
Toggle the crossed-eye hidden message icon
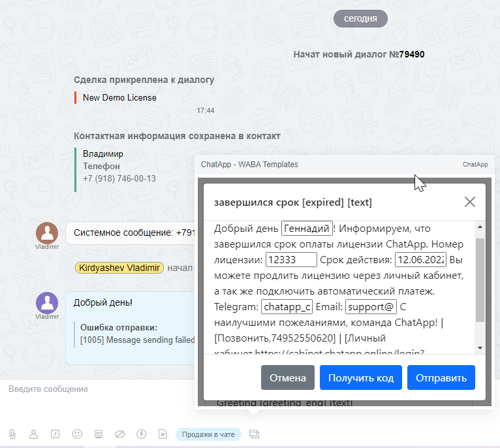120,434
